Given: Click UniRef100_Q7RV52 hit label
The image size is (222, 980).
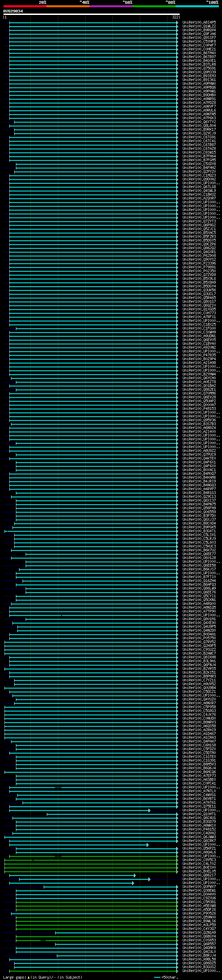Looking at the screenshot, I should click(199, 642).
